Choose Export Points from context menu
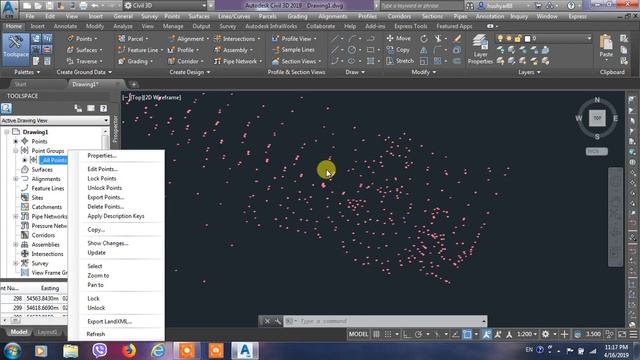 click(x=106, y=197)
